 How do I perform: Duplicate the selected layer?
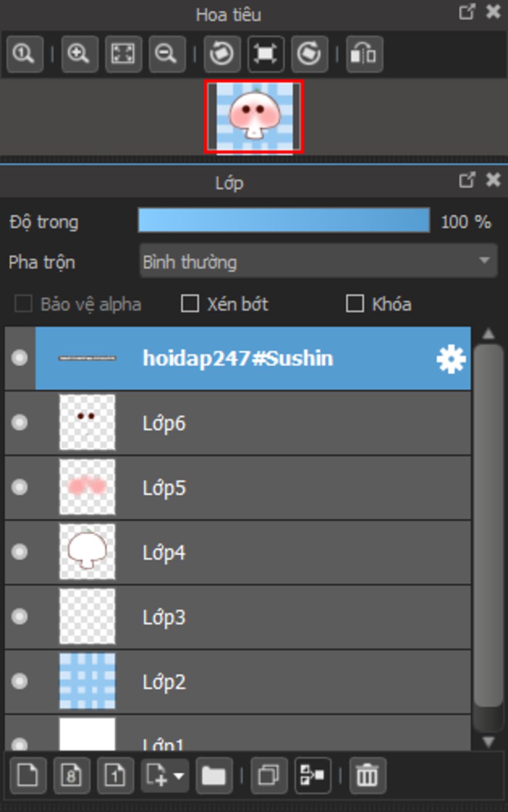point(269,775)
